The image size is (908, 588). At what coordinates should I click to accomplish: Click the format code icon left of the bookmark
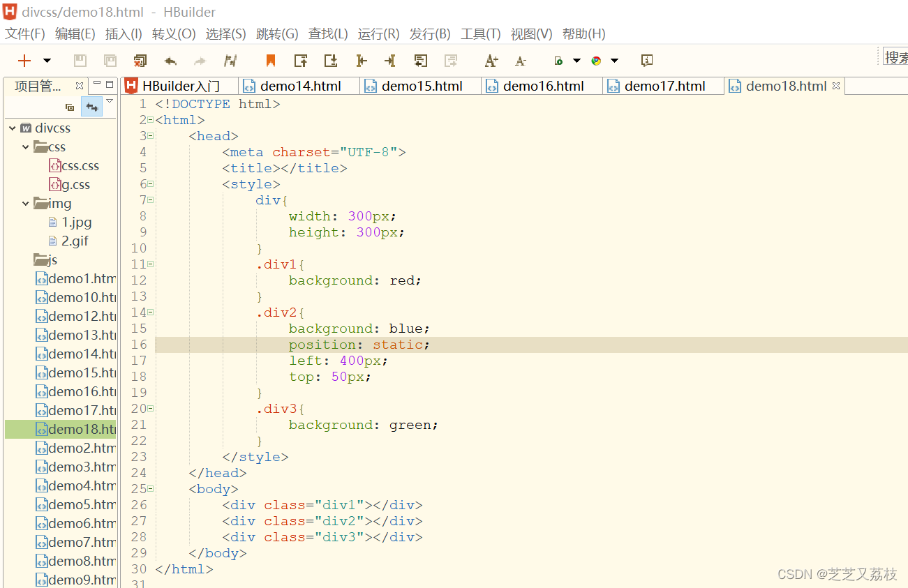coord(230,61)
